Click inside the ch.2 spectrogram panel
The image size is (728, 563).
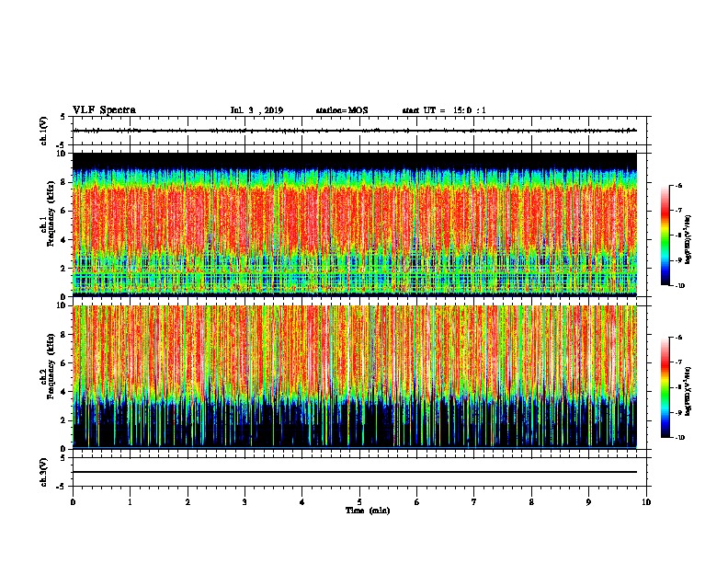(x=355, y=377)
